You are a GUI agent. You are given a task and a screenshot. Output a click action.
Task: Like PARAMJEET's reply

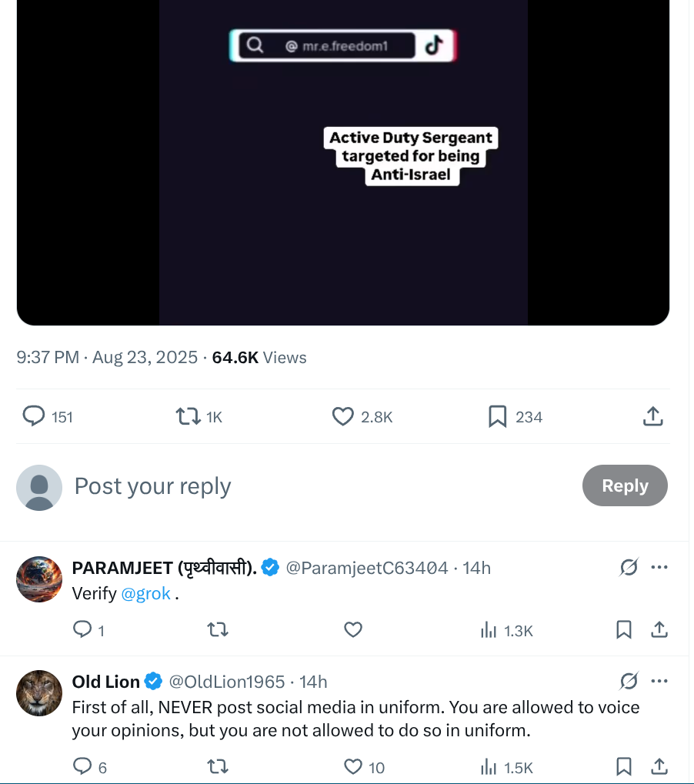click(353, 631)
